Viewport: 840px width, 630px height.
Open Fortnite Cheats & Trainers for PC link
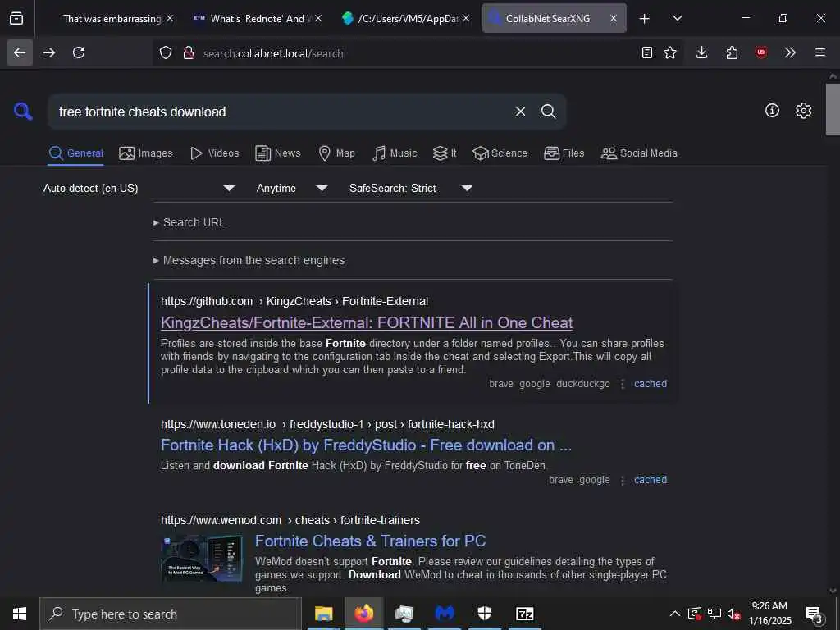pyautogui.click(x=370, y=541)
